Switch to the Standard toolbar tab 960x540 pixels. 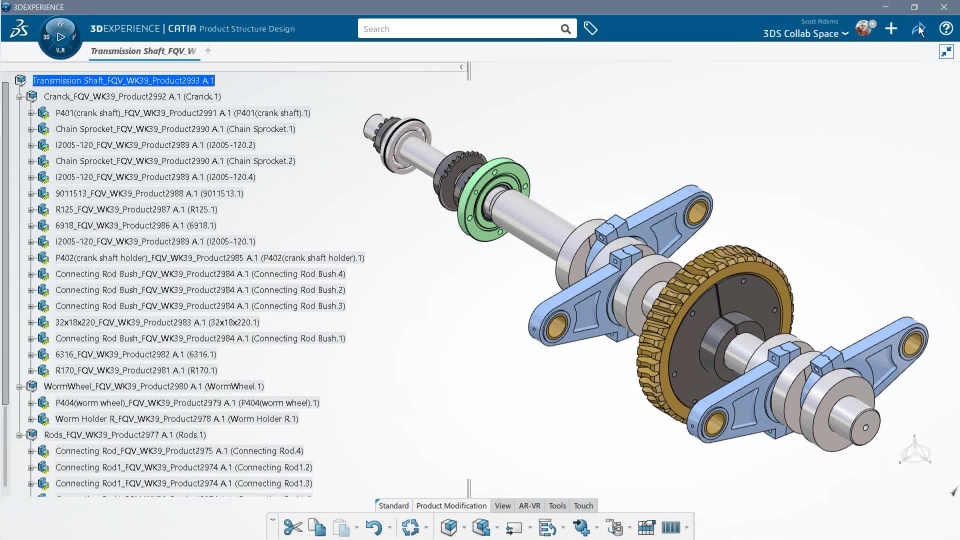point(393,506)
